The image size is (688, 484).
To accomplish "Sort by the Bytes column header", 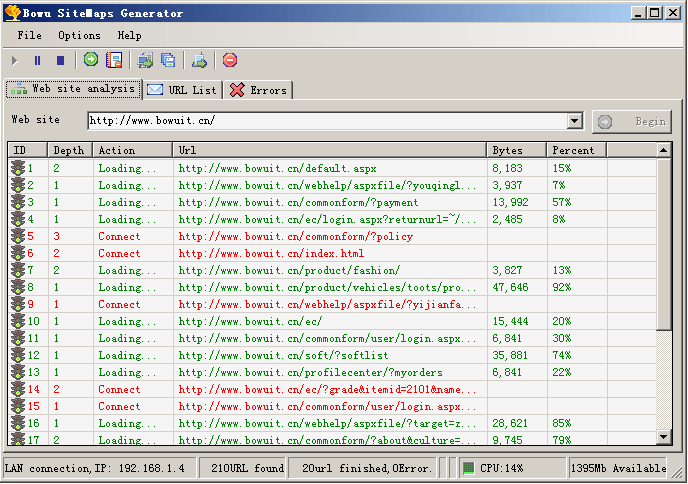I will coord(516,150).
